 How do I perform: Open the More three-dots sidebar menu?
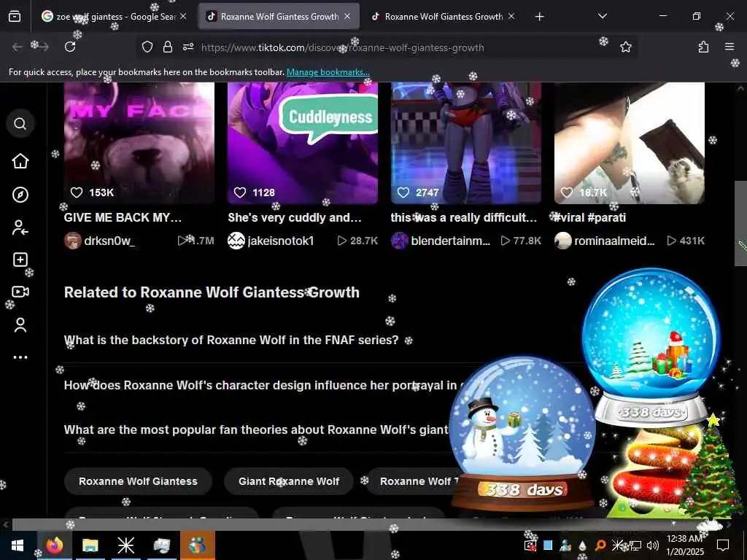pyautogui.click(x=20, y=357)
